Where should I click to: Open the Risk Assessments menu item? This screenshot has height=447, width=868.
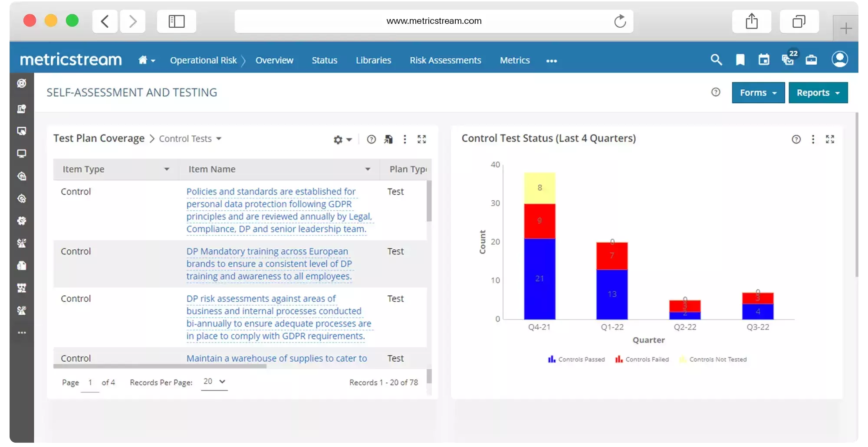click(445, 60)
